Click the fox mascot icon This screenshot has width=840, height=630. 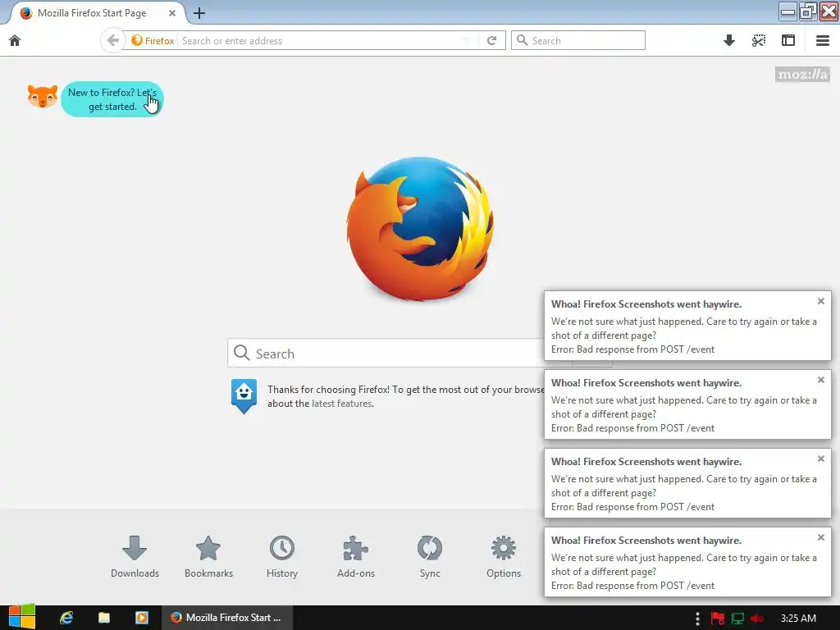click(43, 97)
